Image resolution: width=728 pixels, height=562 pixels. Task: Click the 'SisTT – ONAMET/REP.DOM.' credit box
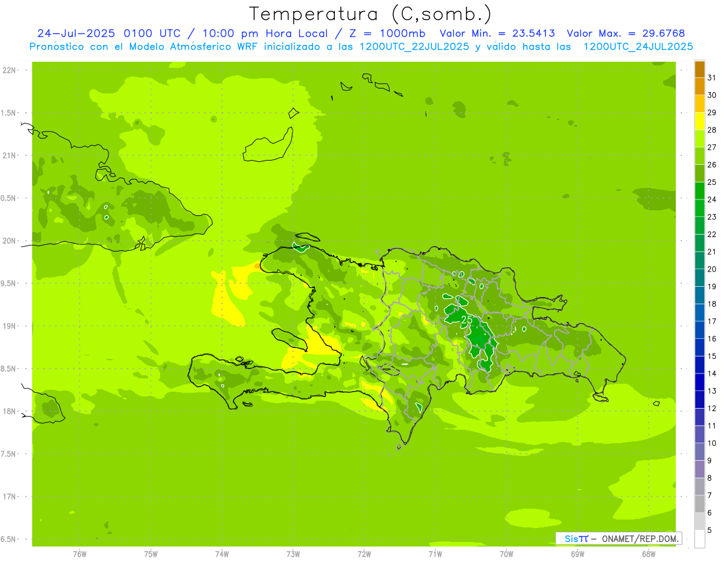click(619, 538)
